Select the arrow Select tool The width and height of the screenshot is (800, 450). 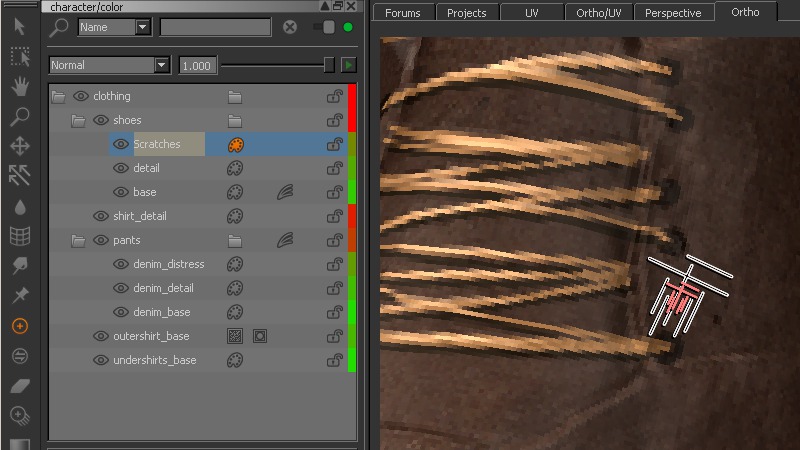click(19, 24)
